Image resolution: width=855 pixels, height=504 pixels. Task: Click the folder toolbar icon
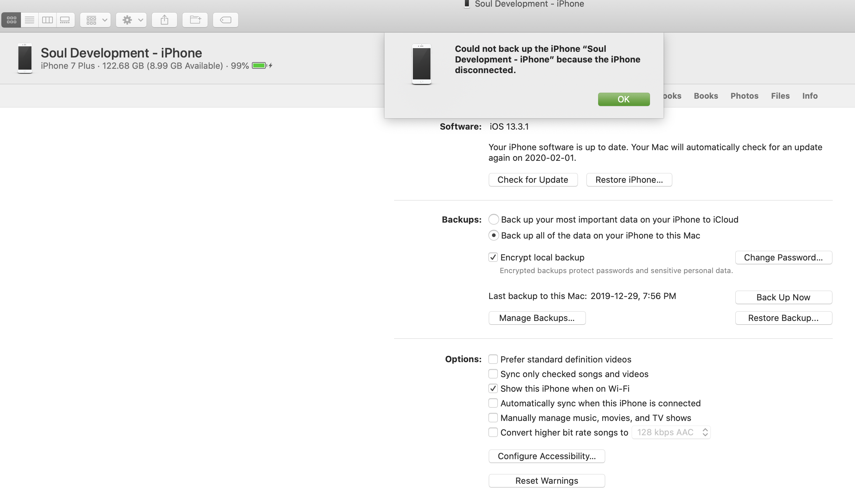pyautogui.click(x=194, y=20)
